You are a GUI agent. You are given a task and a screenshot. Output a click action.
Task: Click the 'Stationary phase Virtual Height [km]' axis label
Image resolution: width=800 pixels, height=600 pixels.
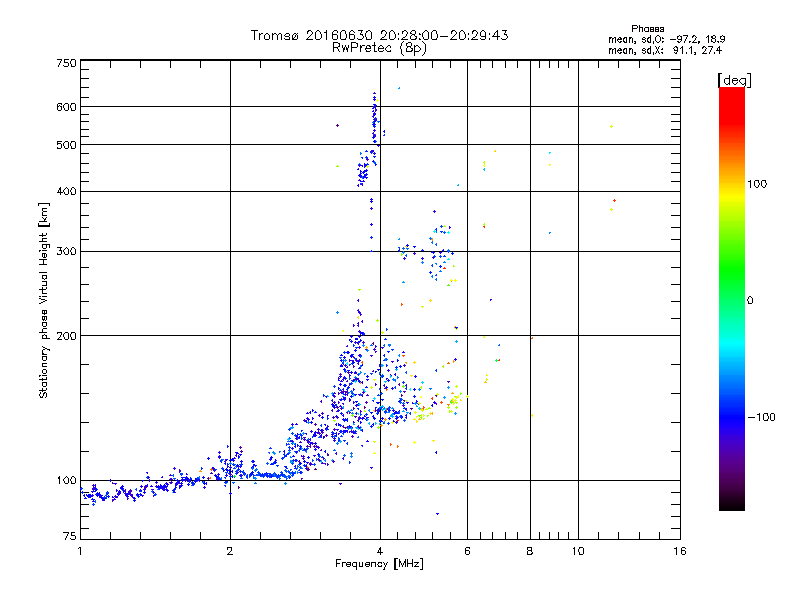[43, 301]
